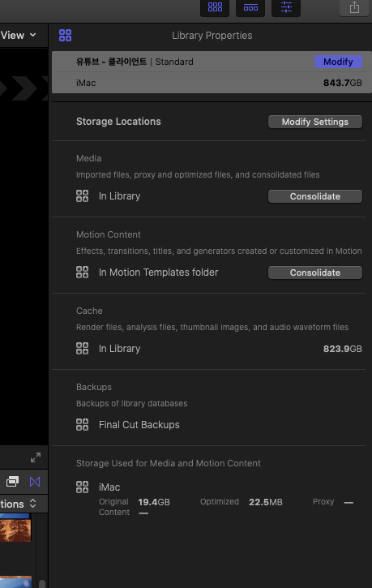Open the View dropdown menu
The image size is (372, 588).
click(19, 35)
